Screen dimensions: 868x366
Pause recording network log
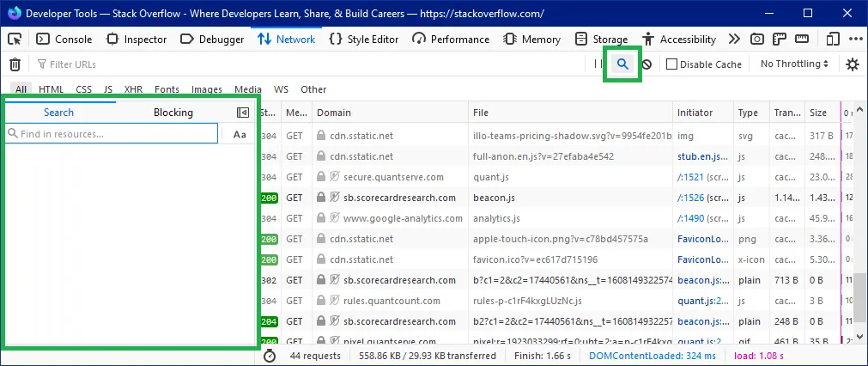tap(598, 64)
